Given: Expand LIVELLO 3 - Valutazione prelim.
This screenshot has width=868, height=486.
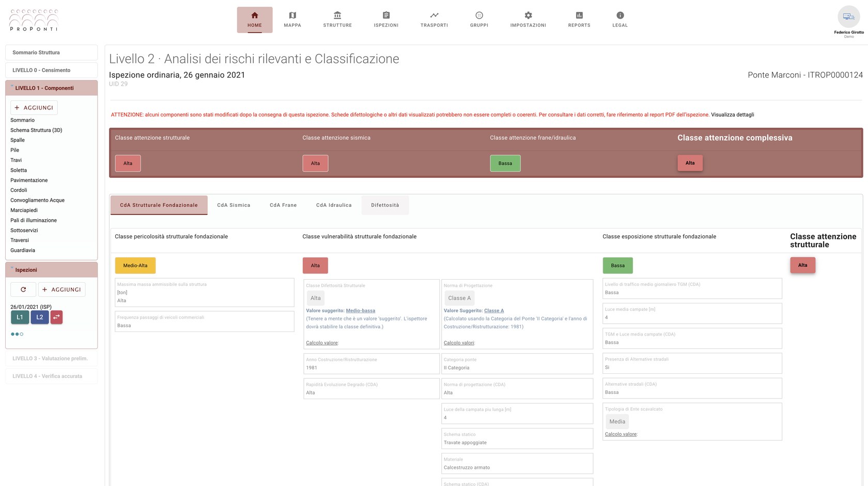Looking at the screenshot, I should click(x=51, y=358).
